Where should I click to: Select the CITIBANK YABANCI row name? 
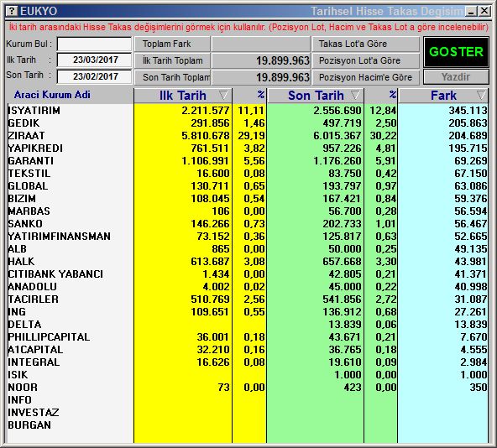(55, 274)
